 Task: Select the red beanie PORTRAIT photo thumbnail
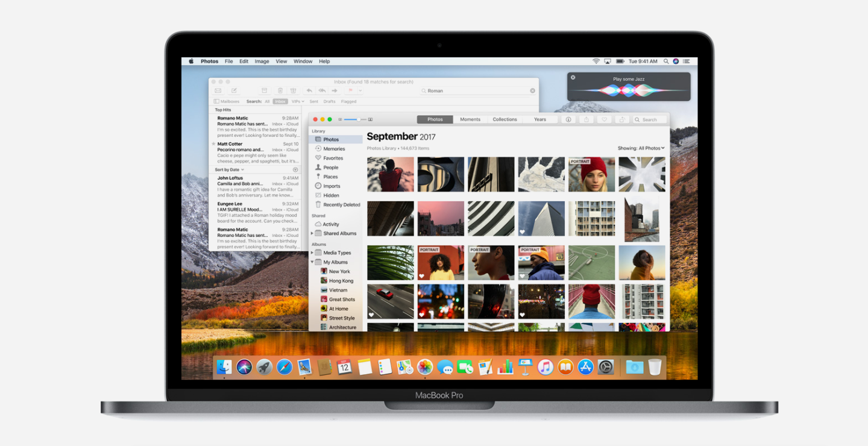(591, 175)
